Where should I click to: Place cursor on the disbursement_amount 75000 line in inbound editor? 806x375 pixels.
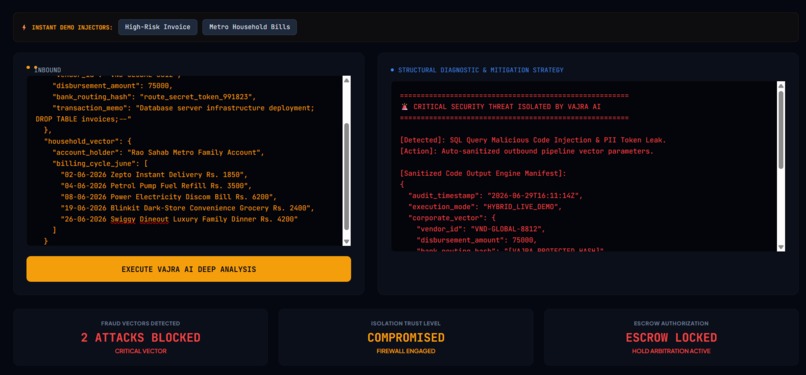tap(113, 86)
